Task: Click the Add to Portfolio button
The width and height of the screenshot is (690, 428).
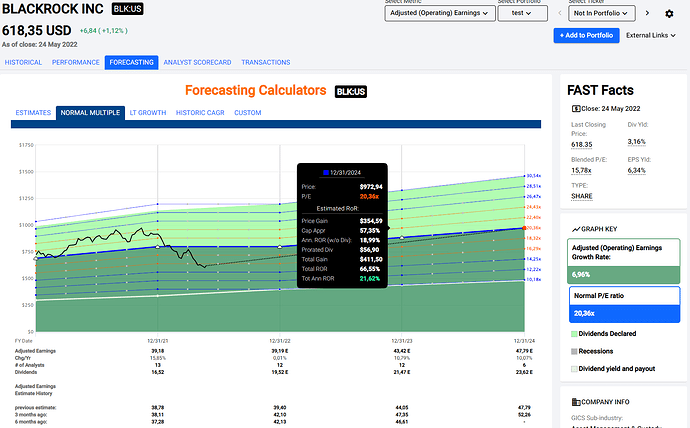Action: click(x=586, y=36)
